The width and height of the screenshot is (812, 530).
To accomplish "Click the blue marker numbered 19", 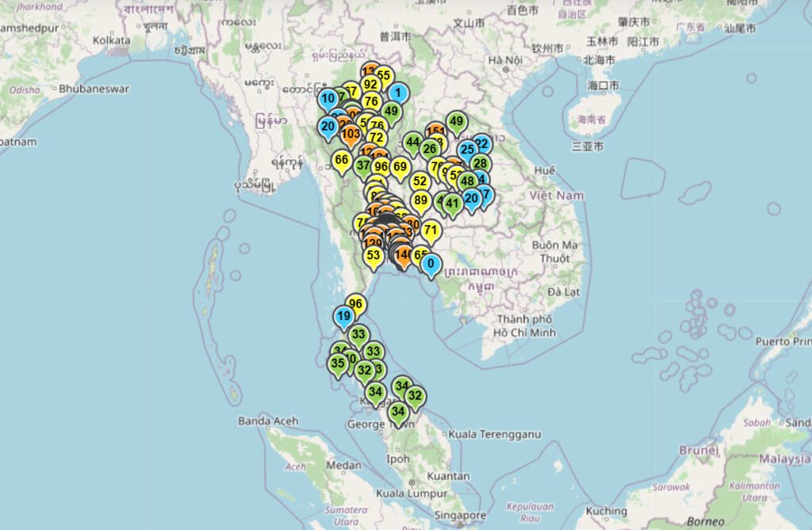I will pyautogui.click(x=343, y=316).
